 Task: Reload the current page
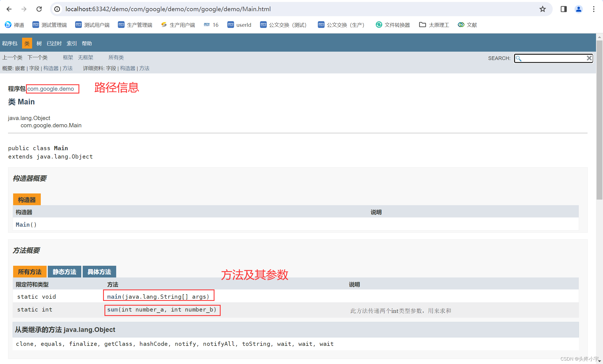pyautogui.click(x=39, y=9)
